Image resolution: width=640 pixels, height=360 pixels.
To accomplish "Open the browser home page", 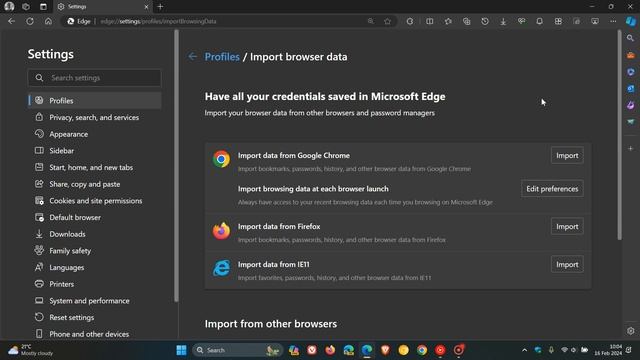I will pos(48,21).
